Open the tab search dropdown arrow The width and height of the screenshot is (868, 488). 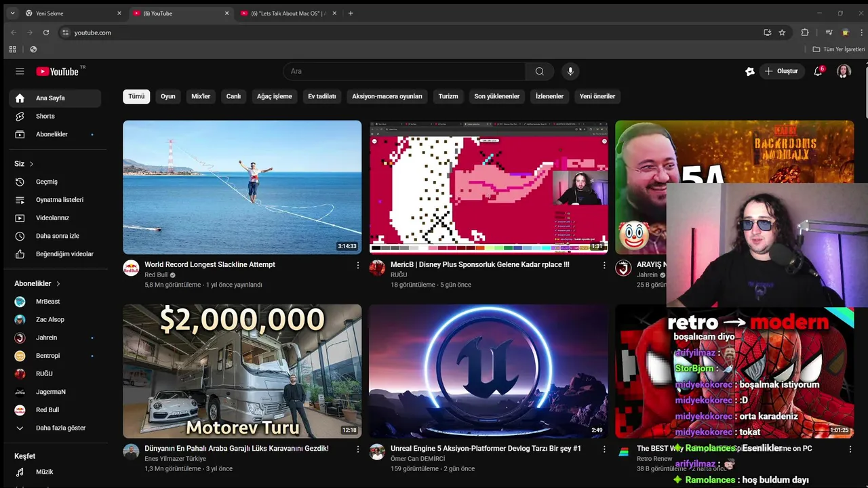(12, 13)
